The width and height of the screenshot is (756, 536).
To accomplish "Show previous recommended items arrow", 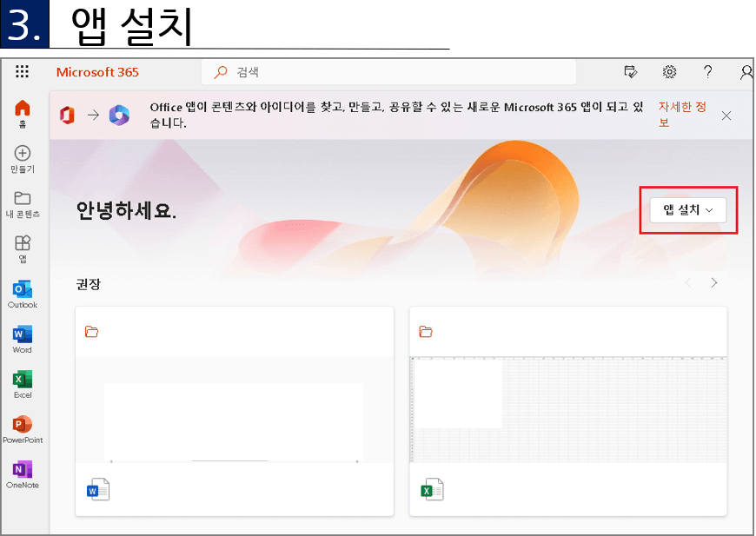I will (x=688, y=283).
